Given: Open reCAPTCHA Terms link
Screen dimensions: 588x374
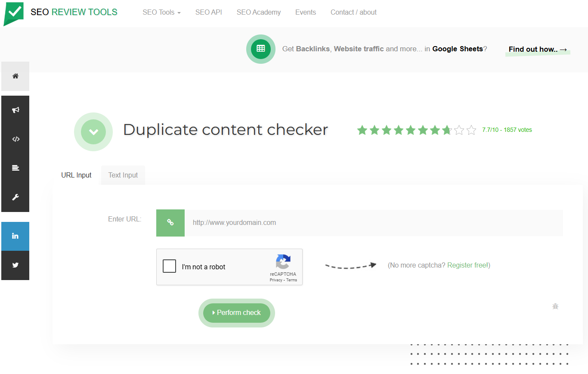Looking at the screenshot, I should (291, 280).
